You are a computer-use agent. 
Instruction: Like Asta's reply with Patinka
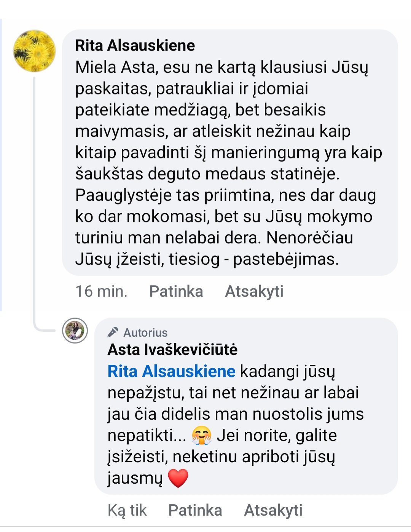point(195,510)
